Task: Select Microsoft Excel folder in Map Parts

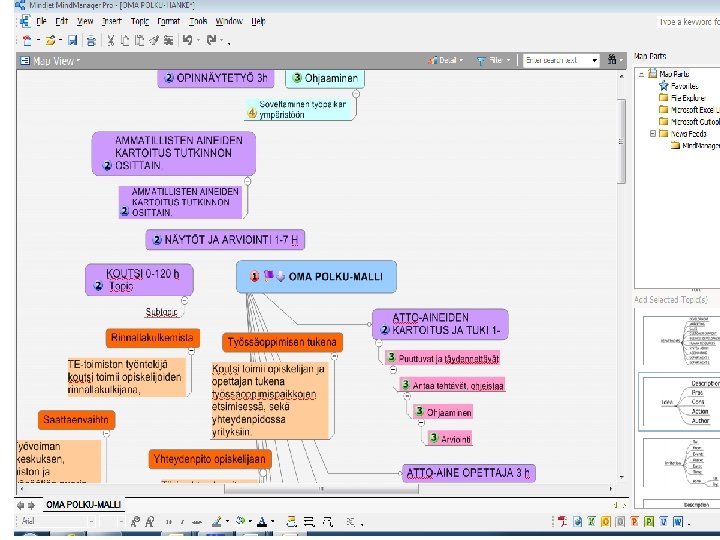Action: tap(689, 110)
